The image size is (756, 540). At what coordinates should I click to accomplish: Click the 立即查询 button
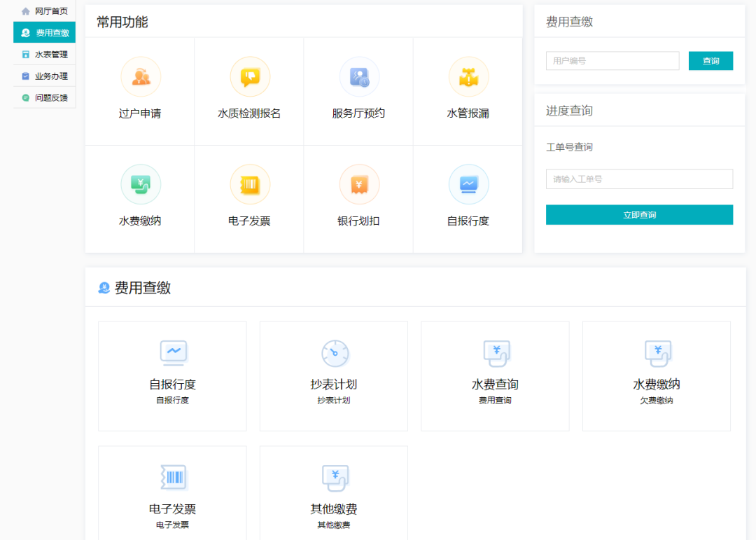[x=639, y=215]
